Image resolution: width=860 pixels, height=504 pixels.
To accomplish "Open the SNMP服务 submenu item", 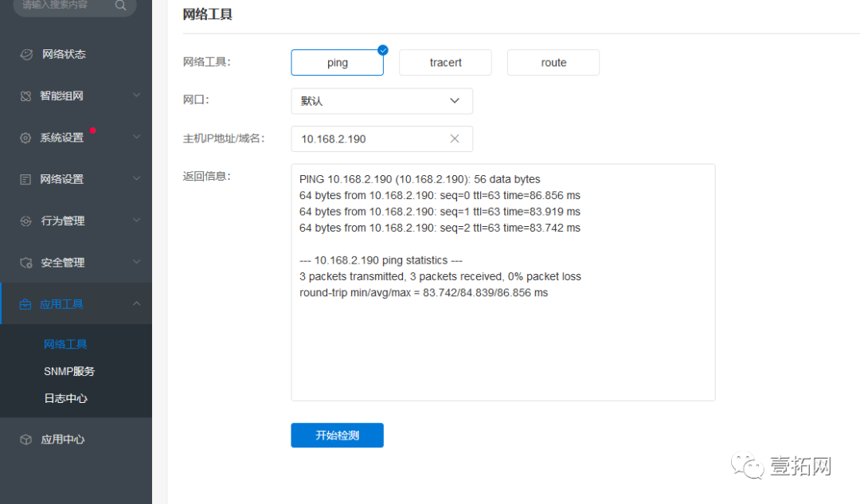I will pos(69,371).
